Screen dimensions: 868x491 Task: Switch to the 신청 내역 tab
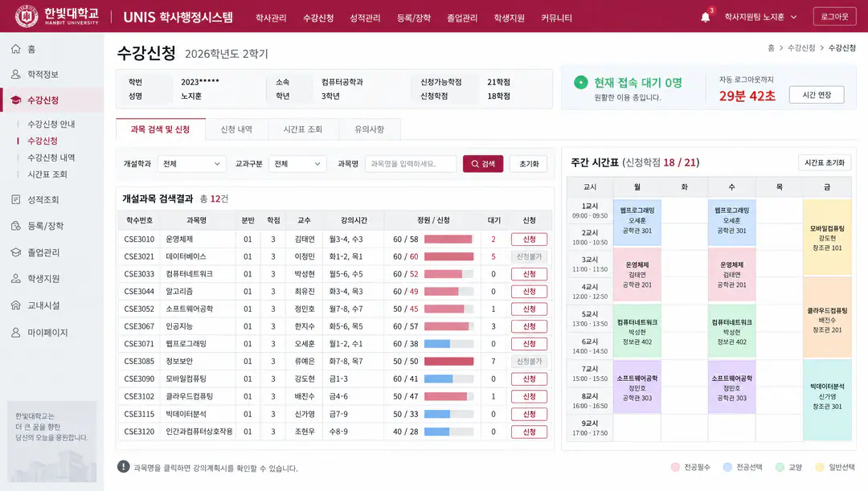[236, 129]
